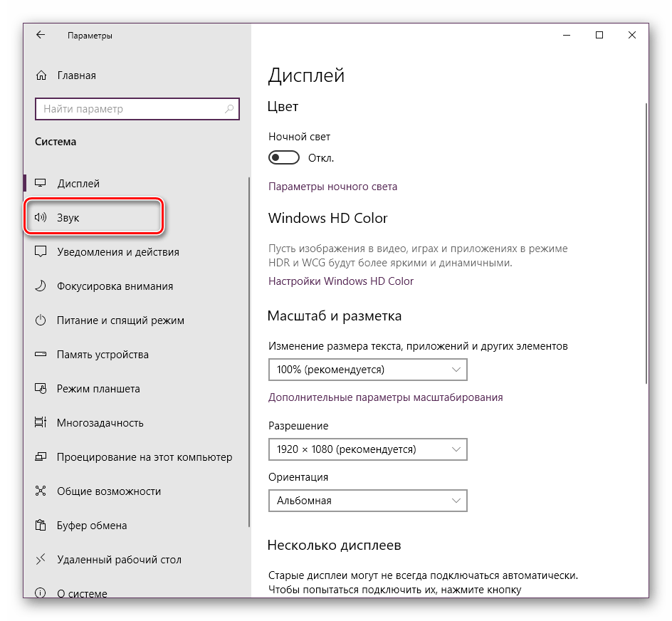Go to Многозадачность section
This screenshot has width=672, height=621.
(100, 423)
